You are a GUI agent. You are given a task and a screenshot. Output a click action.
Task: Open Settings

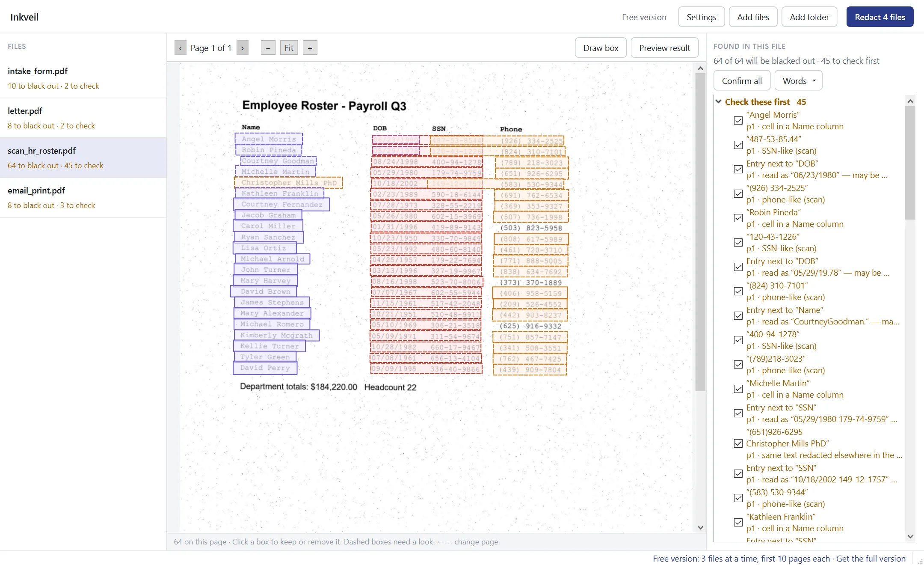coord(702,17)
